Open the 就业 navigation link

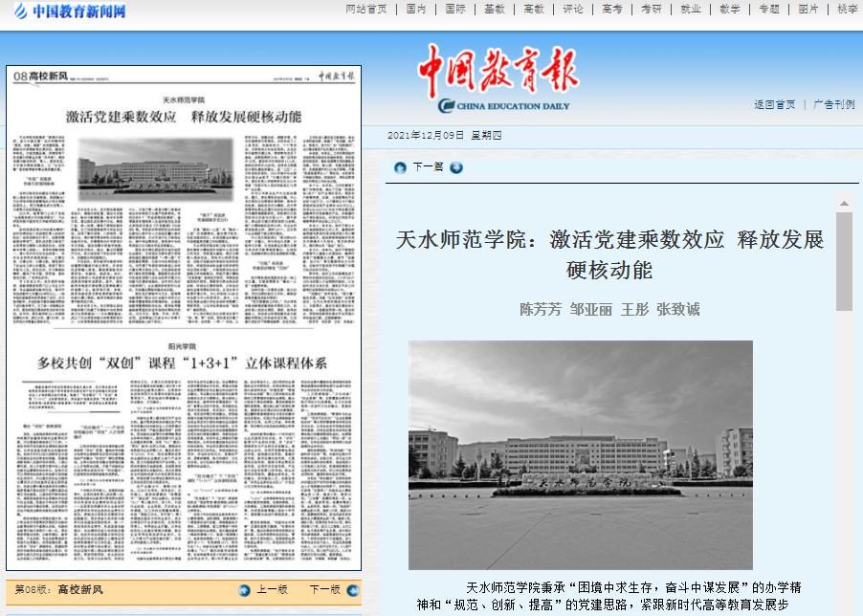click(691, 9)
